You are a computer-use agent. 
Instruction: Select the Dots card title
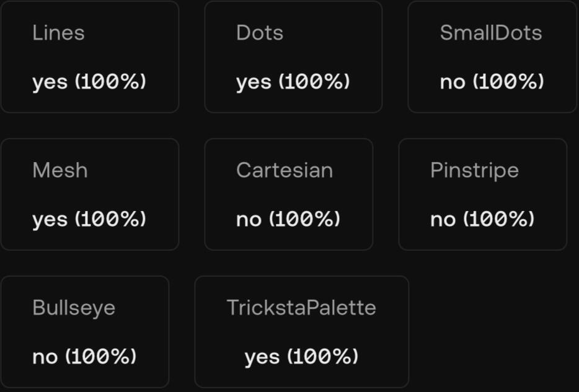260,33
